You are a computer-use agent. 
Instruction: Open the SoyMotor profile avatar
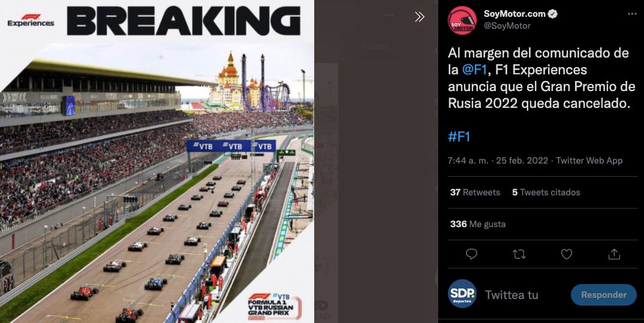[462, 20]
